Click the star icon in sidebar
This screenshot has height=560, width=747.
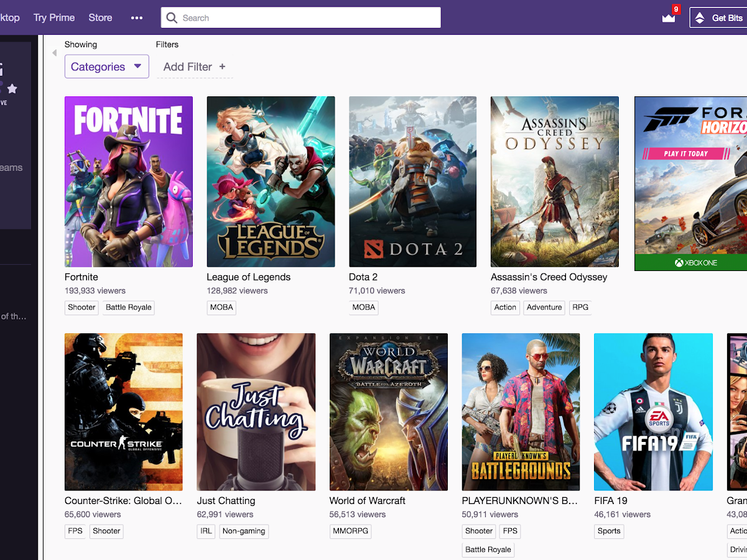[x=12, y=89]
